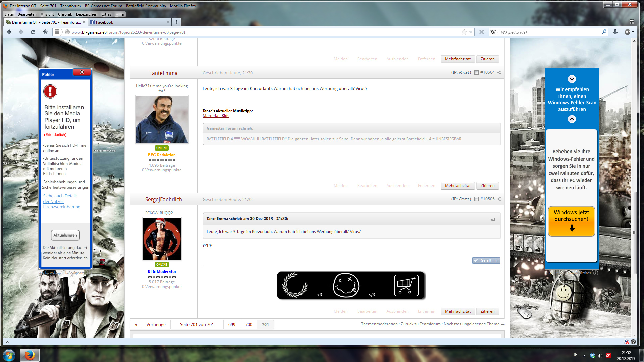The height and width of the screenshot is (362, 644).
Task: Go to page 700 in the pagination
Action: coord(249,324)
